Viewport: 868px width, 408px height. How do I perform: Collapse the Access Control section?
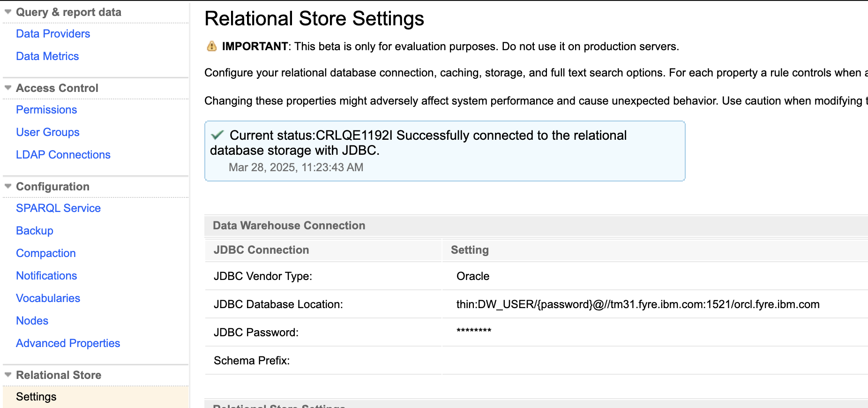point(8,88)
